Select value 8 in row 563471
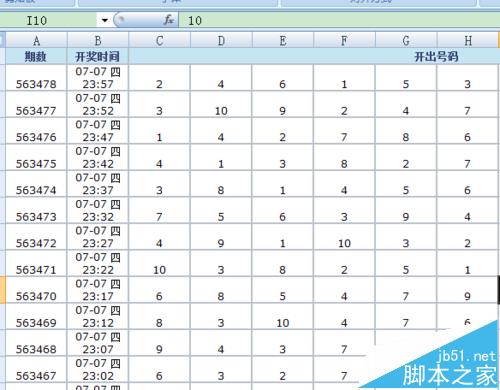 pos(283,263)
